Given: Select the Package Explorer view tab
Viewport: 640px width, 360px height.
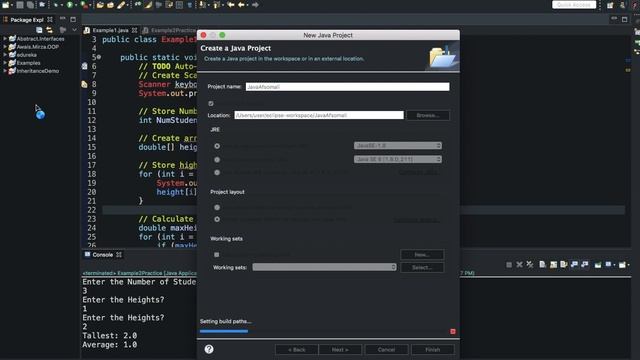Looking at the screenshot, I should (27, 20).
